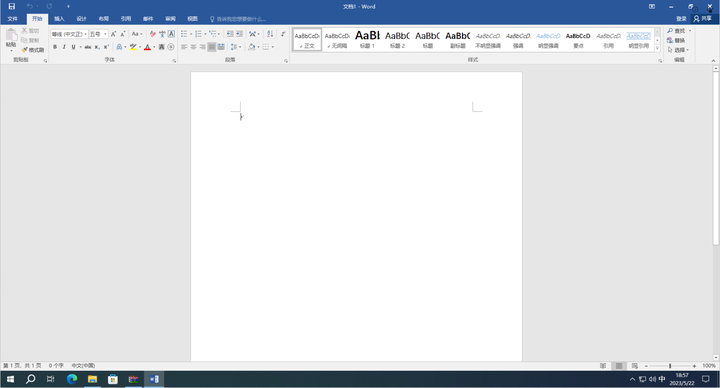Expand the Bullets list dropdown arrow
This screenshot has width=720, height=388.
191,34
